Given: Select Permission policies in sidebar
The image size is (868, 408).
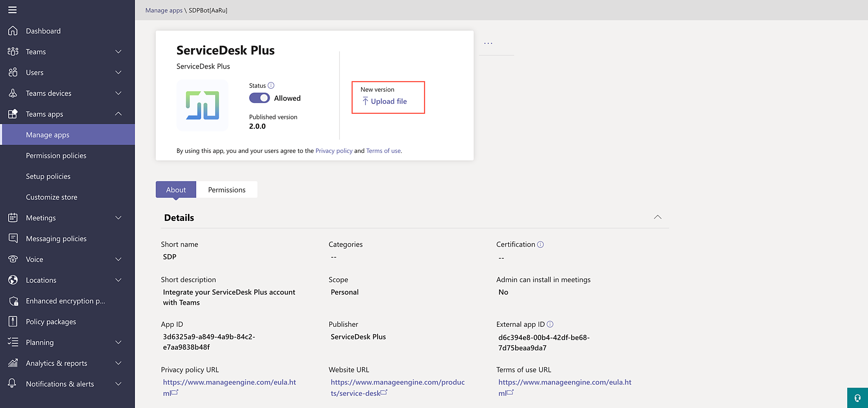Looking at the screenshot, I should (x=56, y=155).
